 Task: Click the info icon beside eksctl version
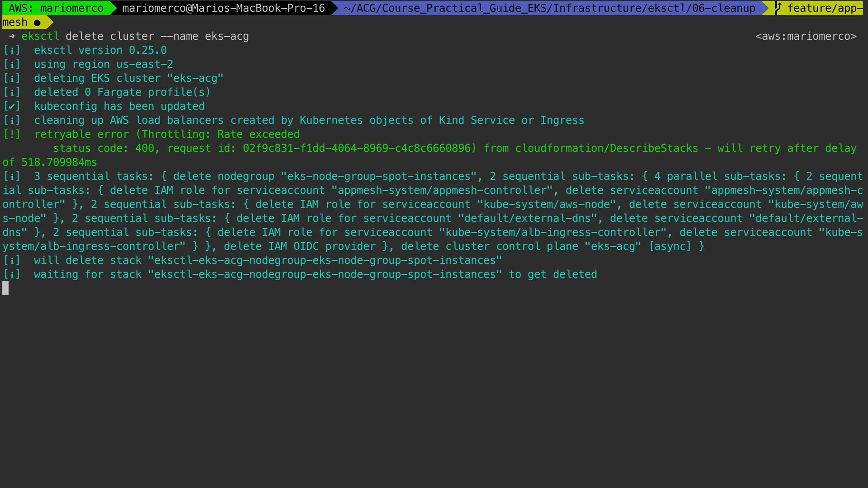pos(12,50)
